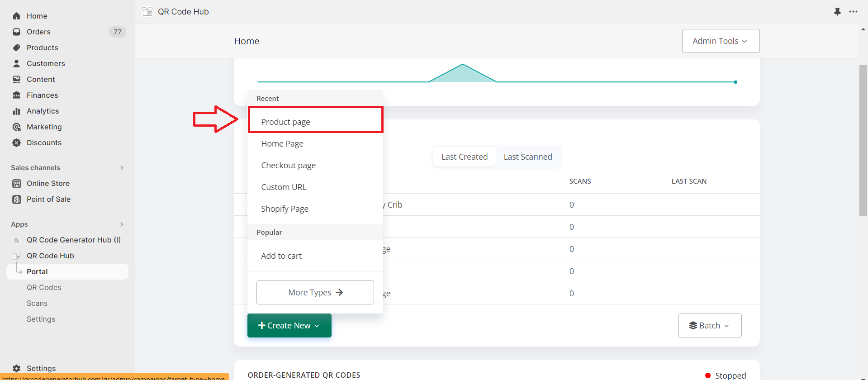Open Scans in the sidebar
The height and width of the screenshot is (380, 868).
click(37, 303)
